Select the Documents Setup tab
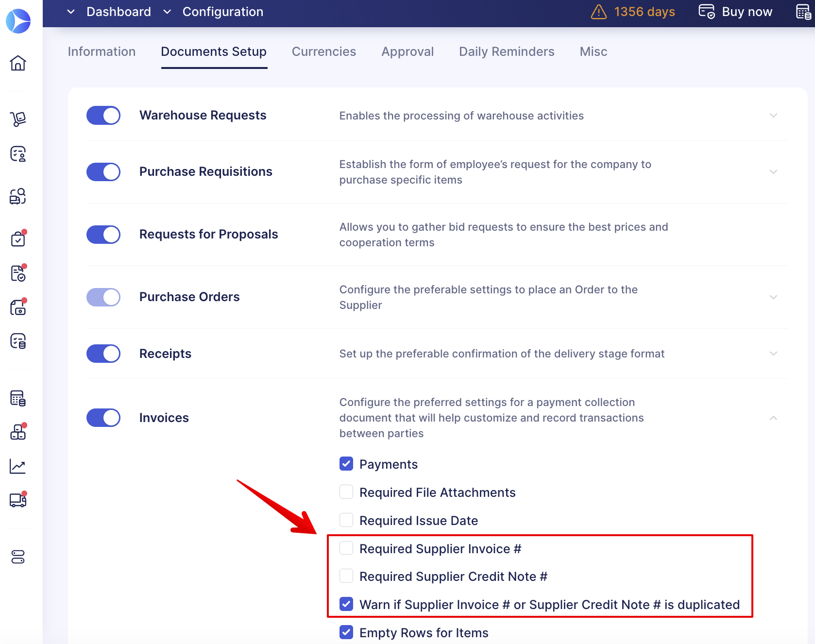Image resolution: width=815 pixels, height=644 pixels. [214, 51]
